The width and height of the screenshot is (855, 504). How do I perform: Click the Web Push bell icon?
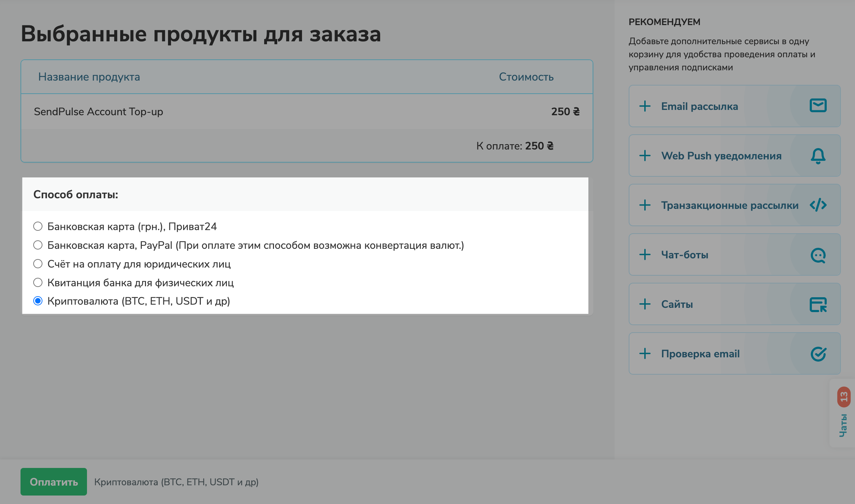click(818, 156)
